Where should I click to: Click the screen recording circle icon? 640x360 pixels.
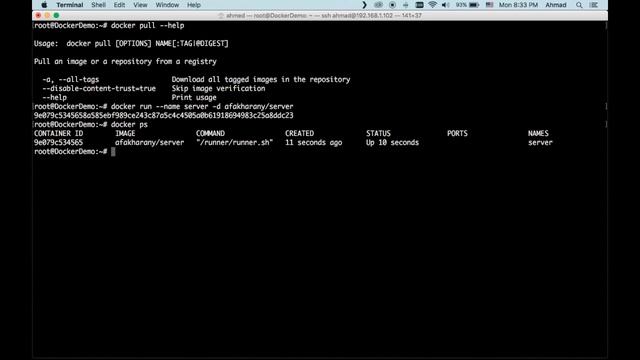392,5
